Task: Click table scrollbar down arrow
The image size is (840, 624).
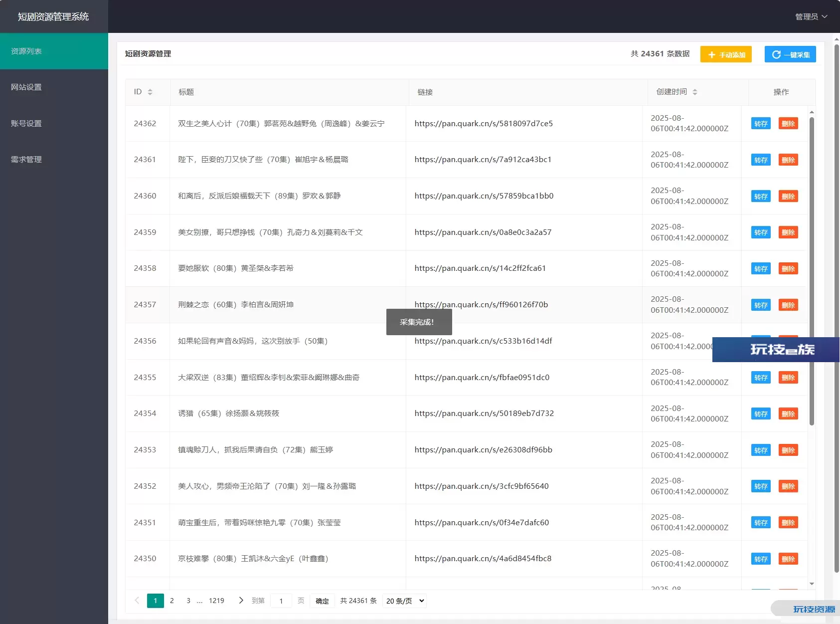Action: 812,584
